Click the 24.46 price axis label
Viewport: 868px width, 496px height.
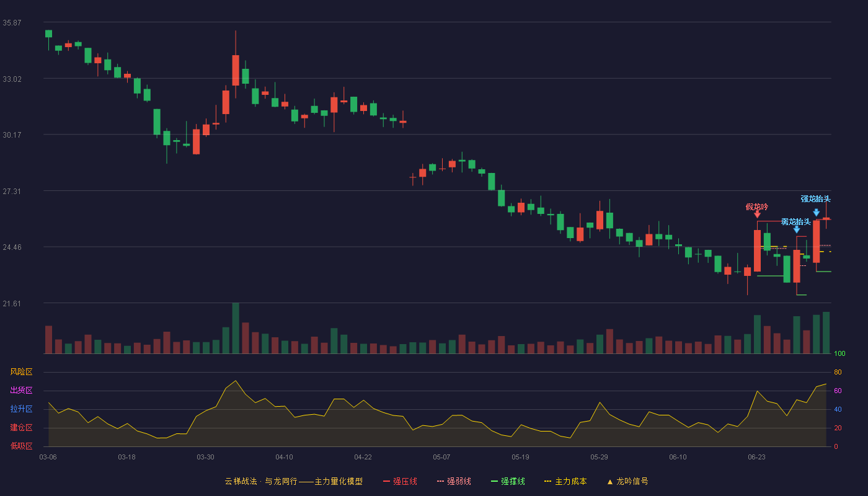coord(12,247)
